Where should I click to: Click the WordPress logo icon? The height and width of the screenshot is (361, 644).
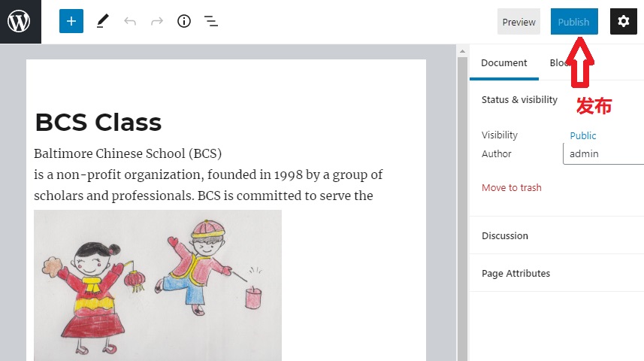tap(19, 22)
